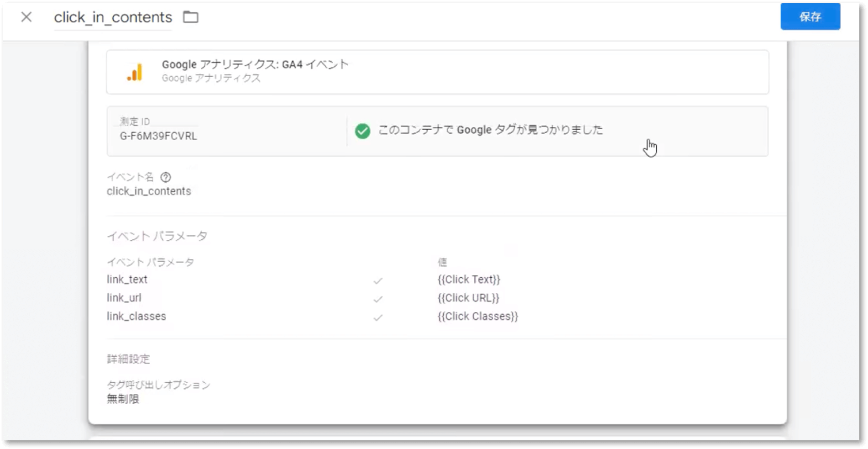The image size is (868, 449).
Task: Click the 無制限 tag firing option value
Action: 123,399
